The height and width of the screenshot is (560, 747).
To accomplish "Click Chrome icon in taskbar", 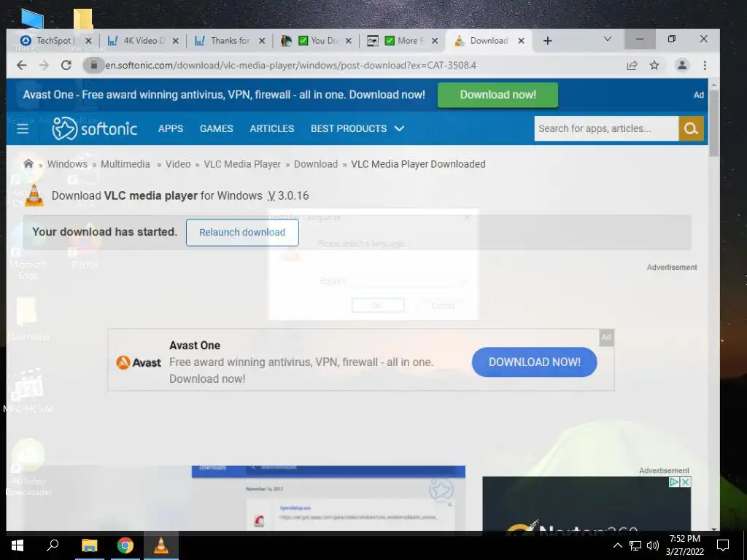I will (x=125, y=545).
